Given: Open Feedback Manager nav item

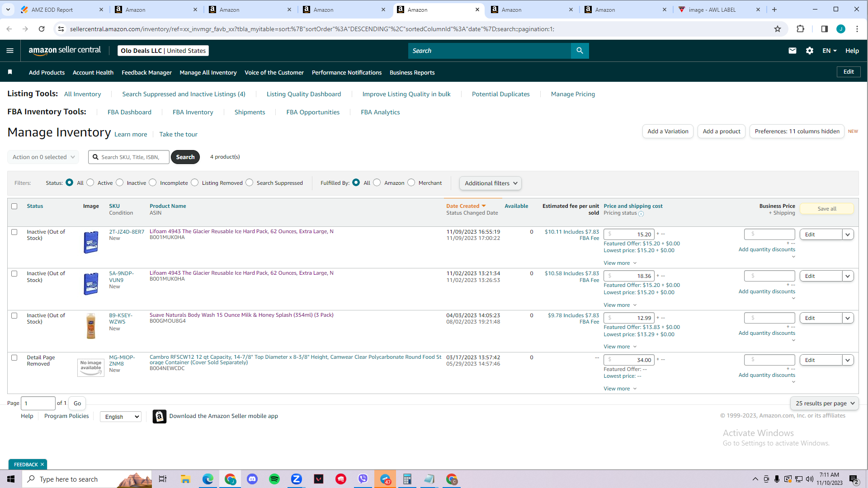Looking at the screenshot, I should point(146,72).
